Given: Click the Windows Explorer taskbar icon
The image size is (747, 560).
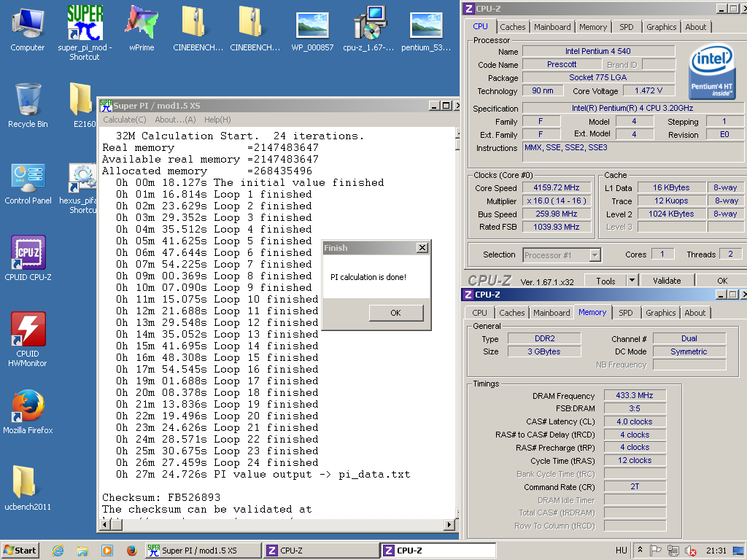Looking at the screenshot, I should pos(82,551).
